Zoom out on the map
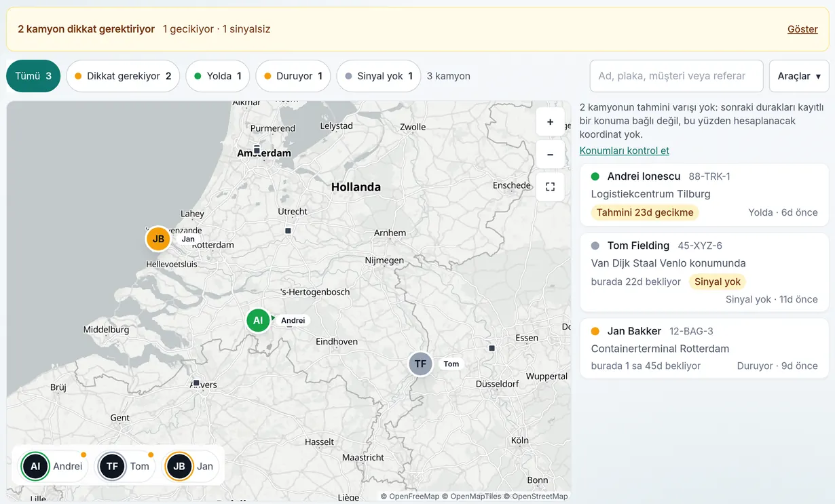This screenshot has width=835, height=504. tap(550, 155)
